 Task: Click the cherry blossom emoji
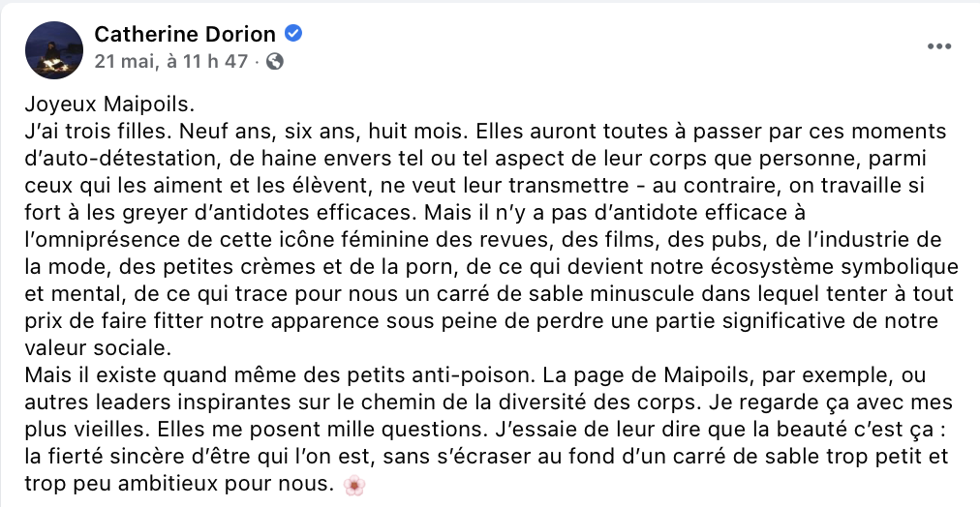coord(354,485)
